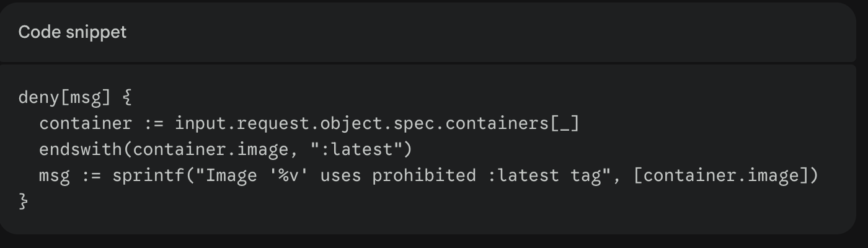Click 'container.image' inside the endswith call
Screen dimensions: 868x248
[211, 149]
